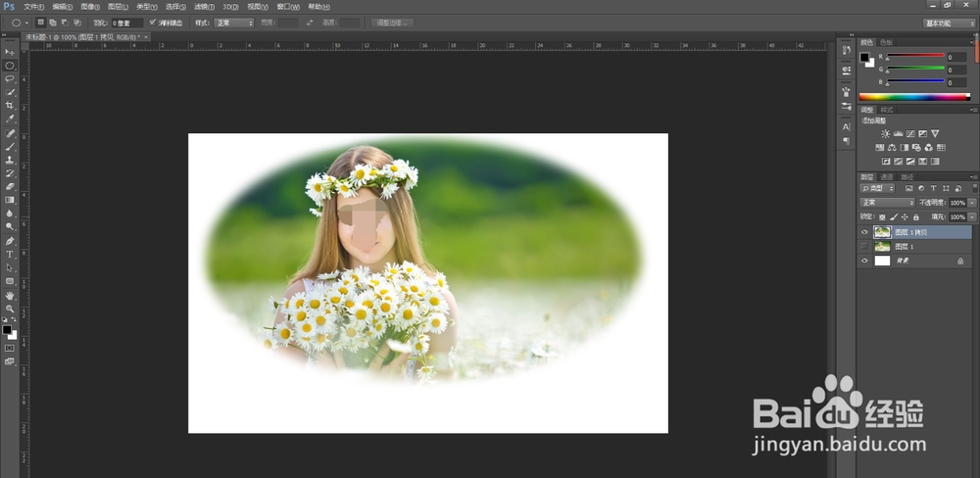
Task: Select the Clone Stamp tool
Action: (10, 160)
